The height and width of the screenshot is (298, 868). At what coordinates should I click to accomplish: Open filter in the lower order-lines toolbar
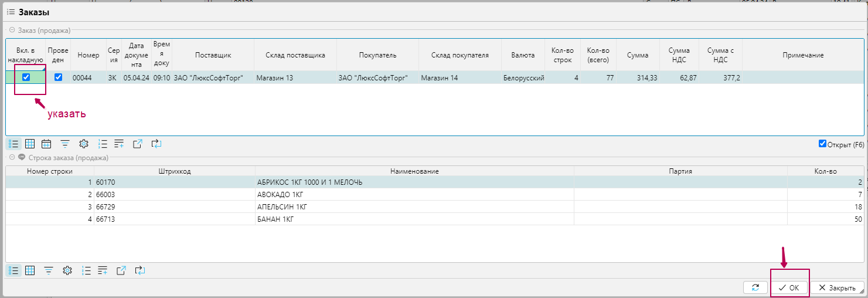pos(49,270)
